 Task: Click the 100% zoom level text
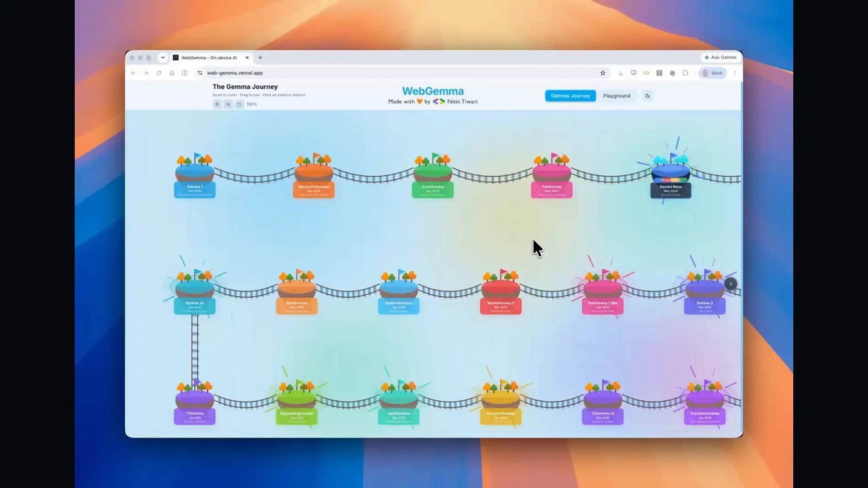click(x=252, y=104)
